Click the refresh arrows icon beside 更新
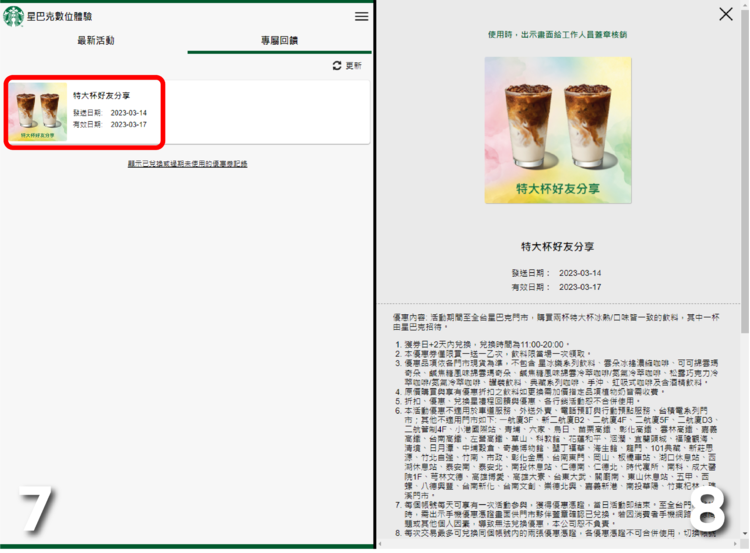 click(337, 66)
